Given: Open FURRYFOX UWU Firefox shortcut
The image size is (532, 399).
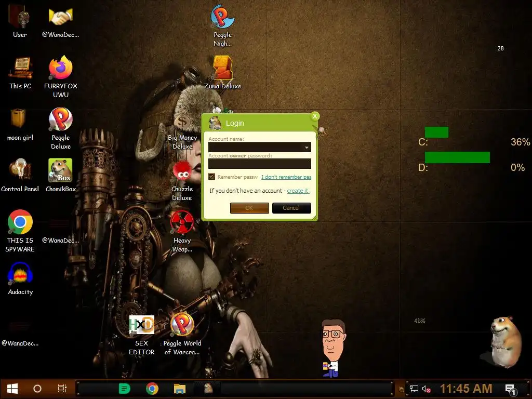Looking at the screenshot, I should 61,76.
